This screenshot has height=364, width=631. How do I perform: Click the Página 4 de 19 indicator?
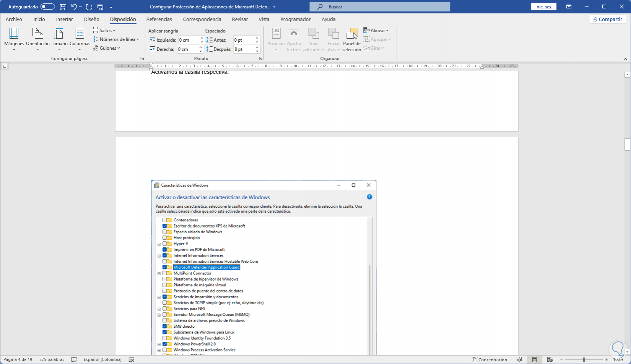pos(18,359)
